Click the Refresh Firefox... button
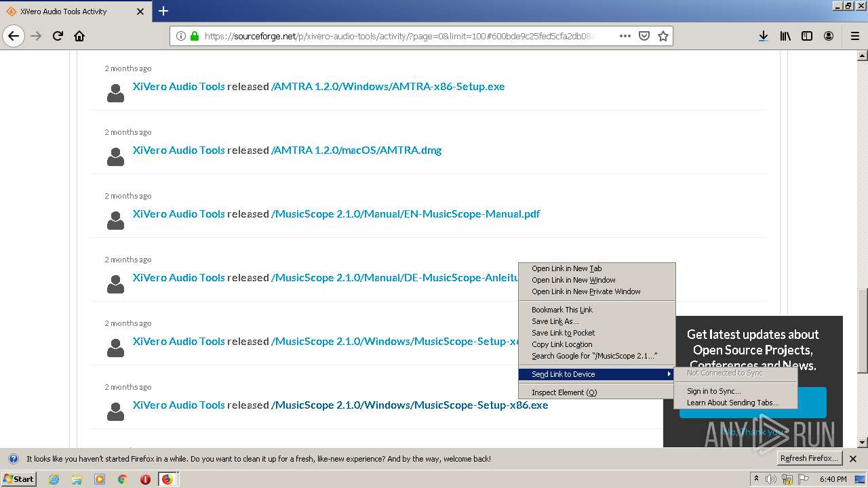This screenshot has height=488, width=868. coord(809,459)
